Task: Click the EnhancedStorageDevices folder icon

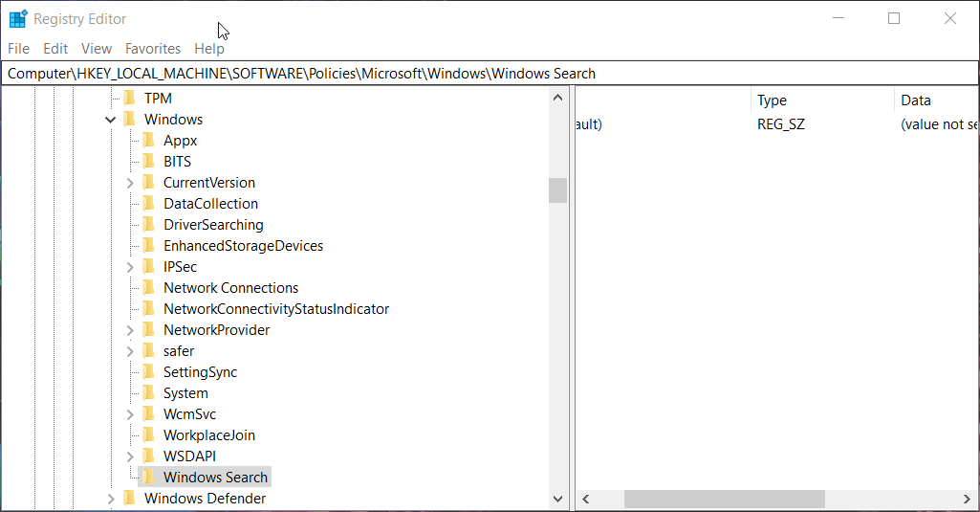Action: [x=149, y=245]
